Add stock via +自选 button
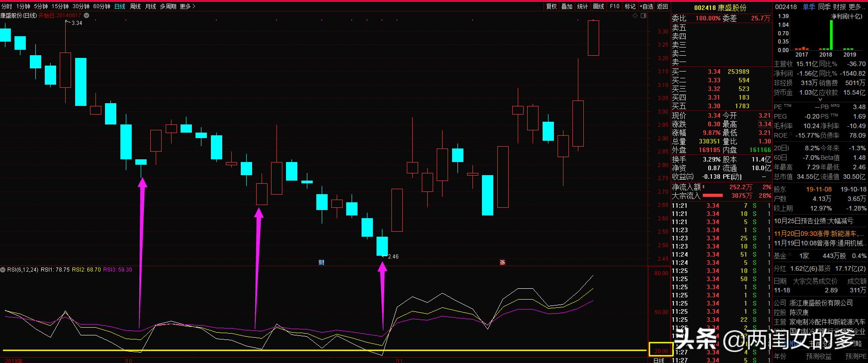The image size is (868, 363). [x=646, y=6]
